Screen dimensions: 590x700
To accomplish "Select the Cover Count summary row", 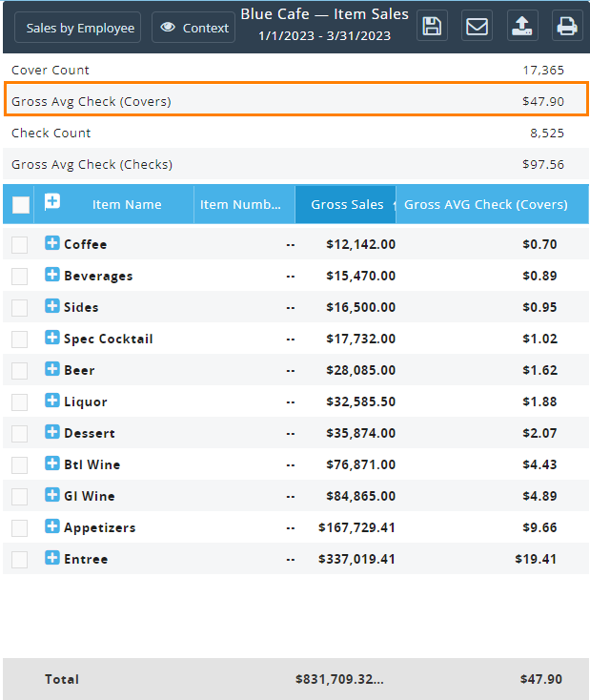I will tap(295, 70).
